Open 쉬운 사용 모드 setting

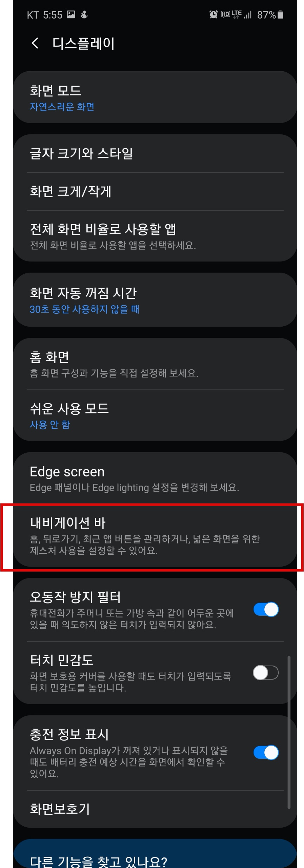pyautogui.click(x=155, y=415)
